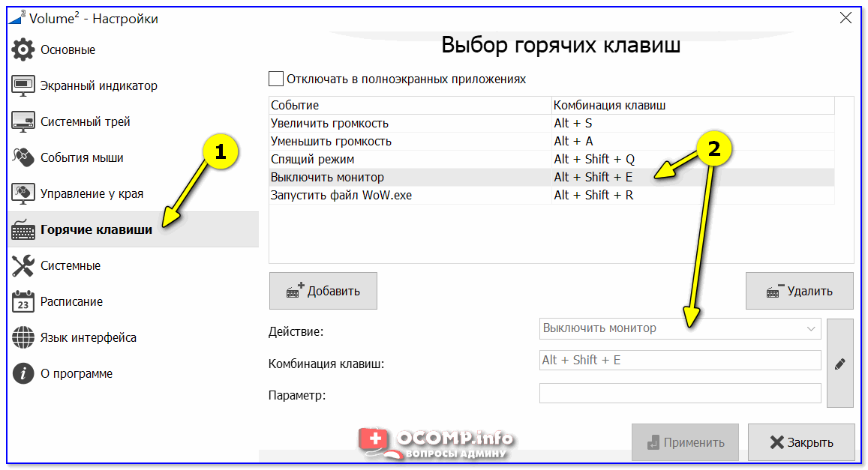The width and height of the screenshot is (868, 470).
Task: Select the Управление у края icon
Action: (x=23, y=194)
